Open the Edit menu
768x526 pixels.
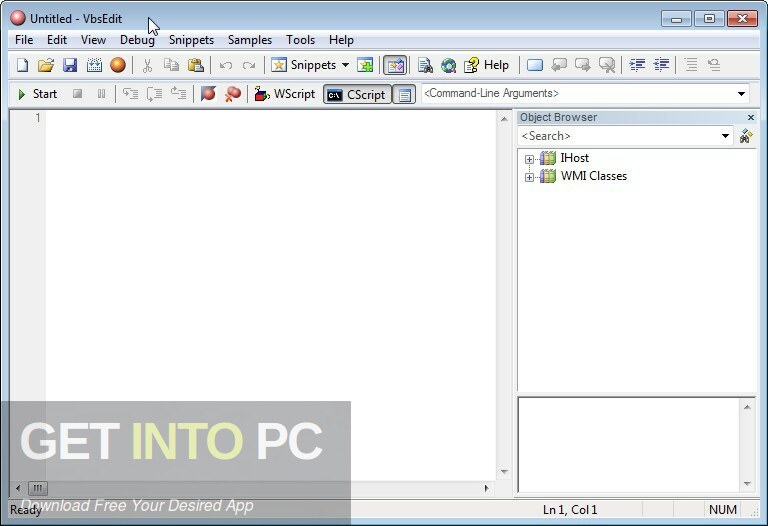click(57, 40)
